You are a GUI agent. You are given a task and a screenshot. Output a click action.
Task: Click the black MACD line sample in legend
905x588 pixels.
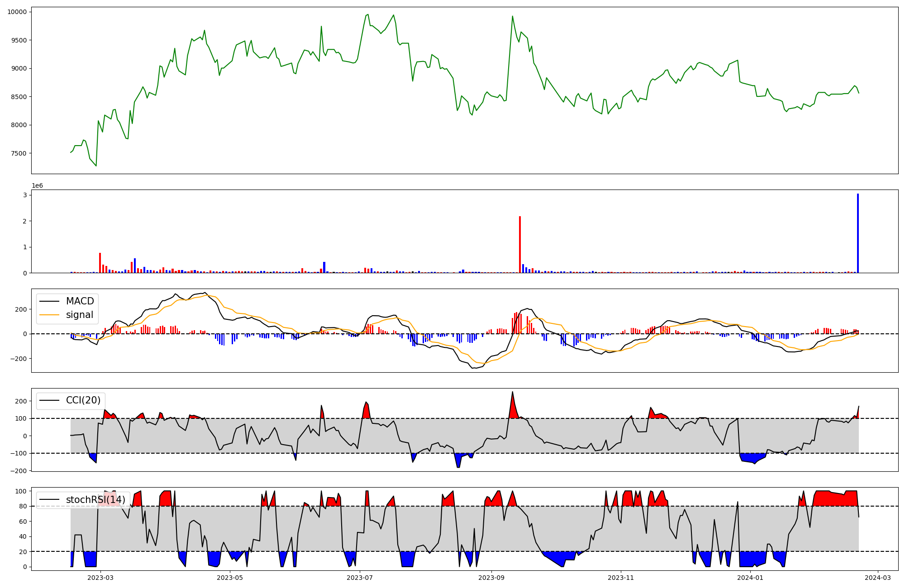click(x=49, y=301)
